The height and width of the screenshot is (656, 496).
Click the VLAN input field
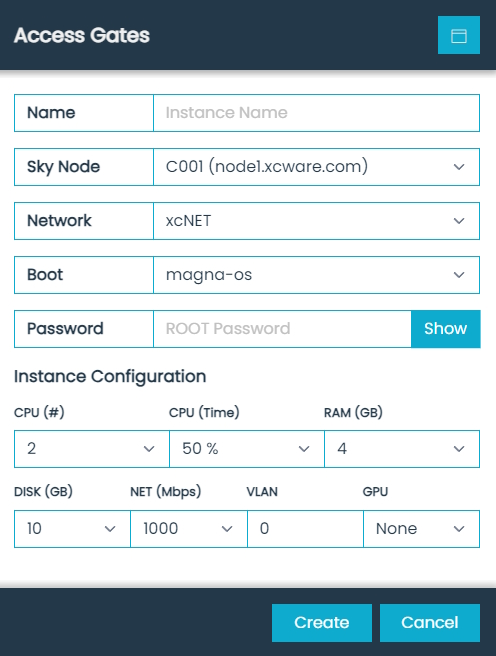pos(305,529)
